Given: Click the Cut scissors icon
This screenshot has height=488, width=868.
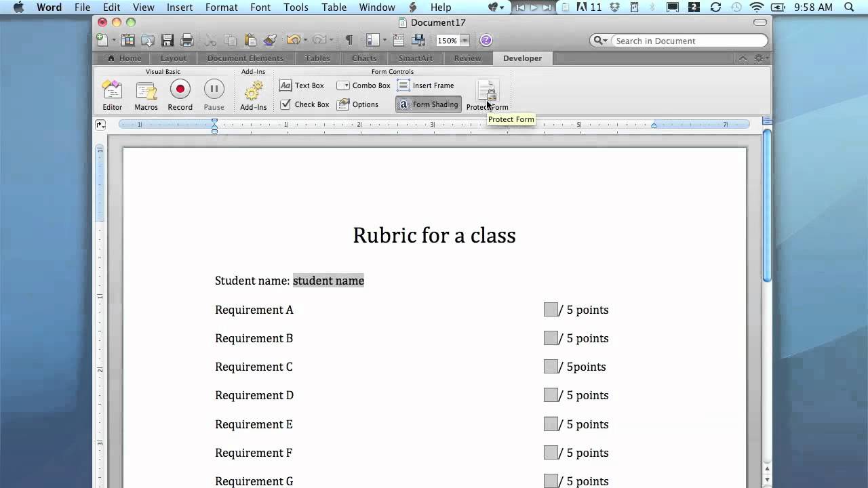Looking at the screenshot, I should click(x=211, y=40).
